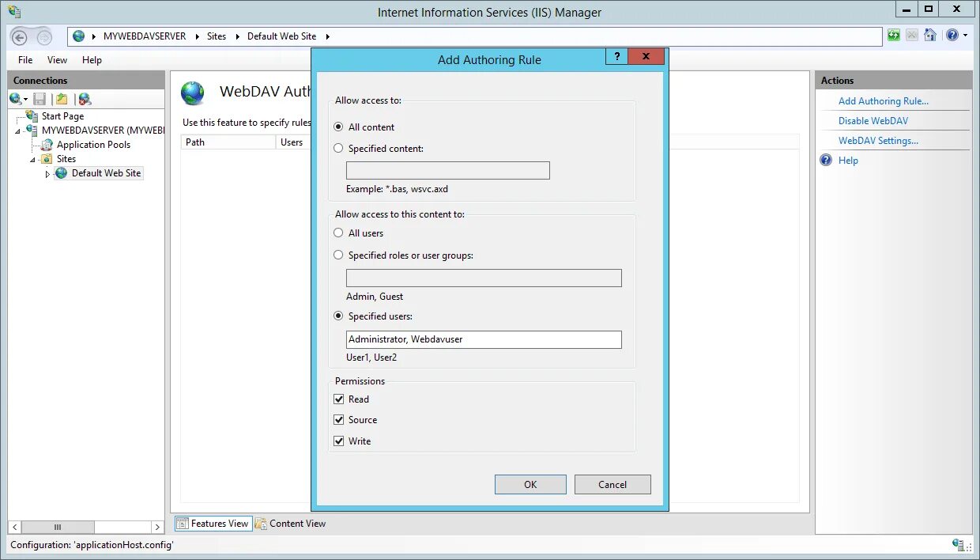Click the IIS Manager title bar icon
980x560 pixels.
tap(13, 12)
